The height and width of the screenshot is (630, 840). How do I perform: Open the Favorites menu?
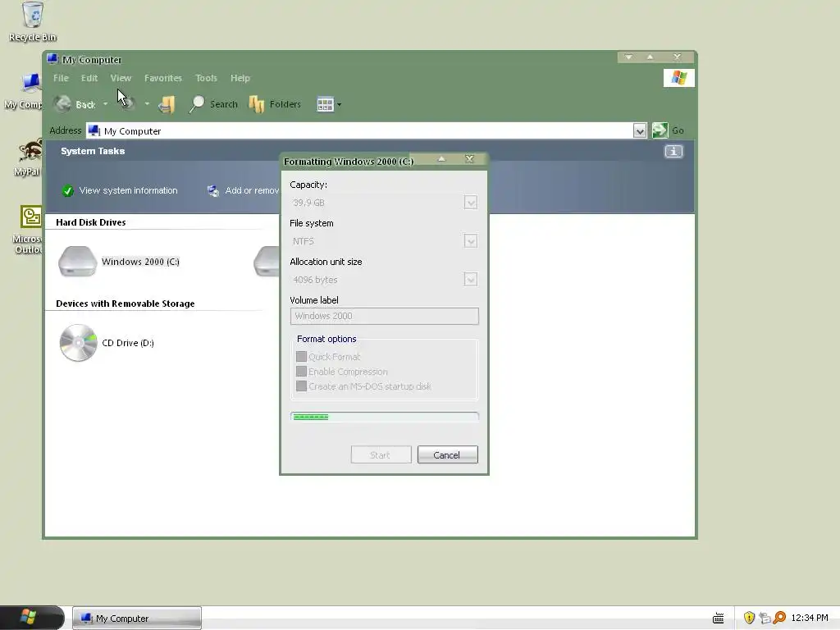pyautogui.click(x=163, y=78)
